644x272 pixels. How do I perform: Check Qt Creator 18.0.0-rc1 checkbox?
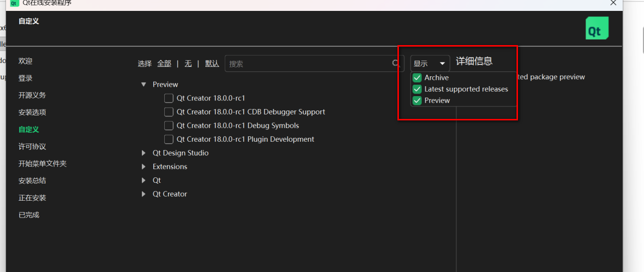[x=169, y=98]
